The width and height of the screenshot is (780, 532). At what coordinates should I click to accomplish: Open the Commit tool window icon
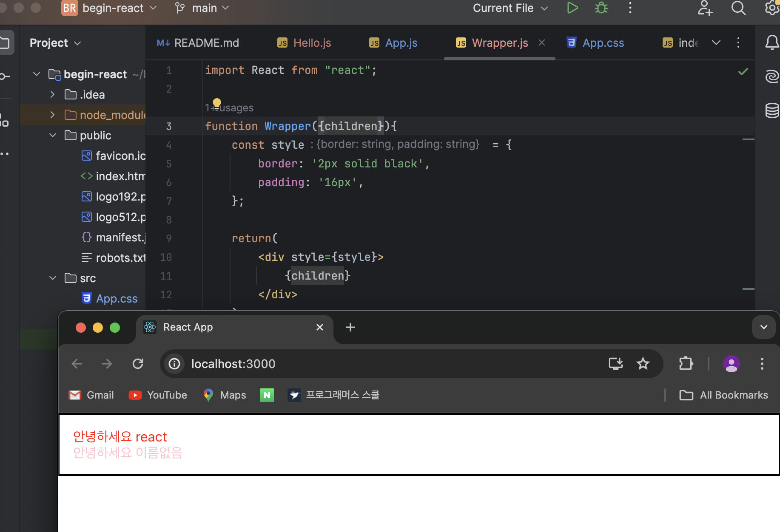(x=5, y=76)
